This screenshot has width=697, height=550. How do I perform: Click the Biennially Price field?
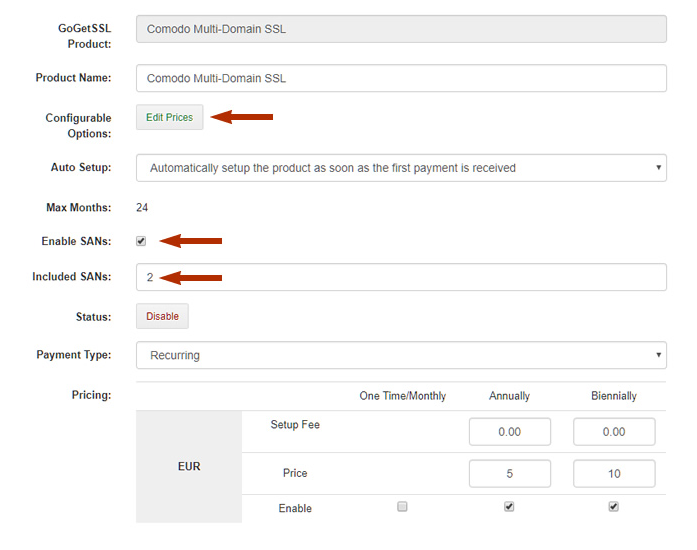point(614,474)
